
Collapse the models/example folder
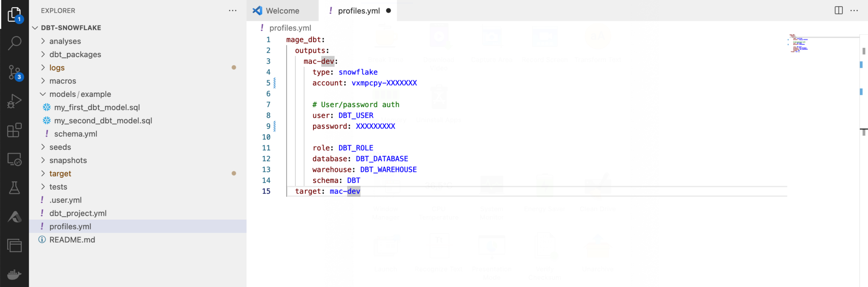click(x=43, y=94)
